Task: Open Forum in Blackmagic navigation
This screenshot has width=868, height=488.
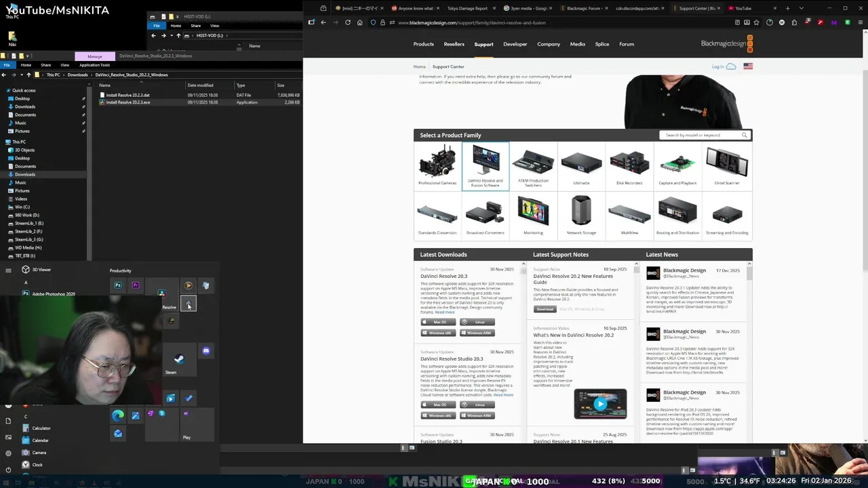Action: tap(627, 44)
